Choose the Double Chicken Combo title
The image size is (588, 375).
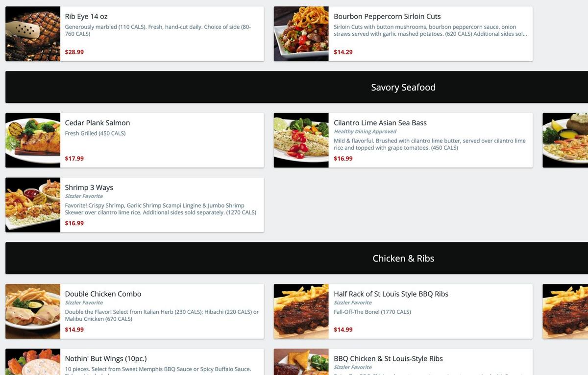point(103,294)
